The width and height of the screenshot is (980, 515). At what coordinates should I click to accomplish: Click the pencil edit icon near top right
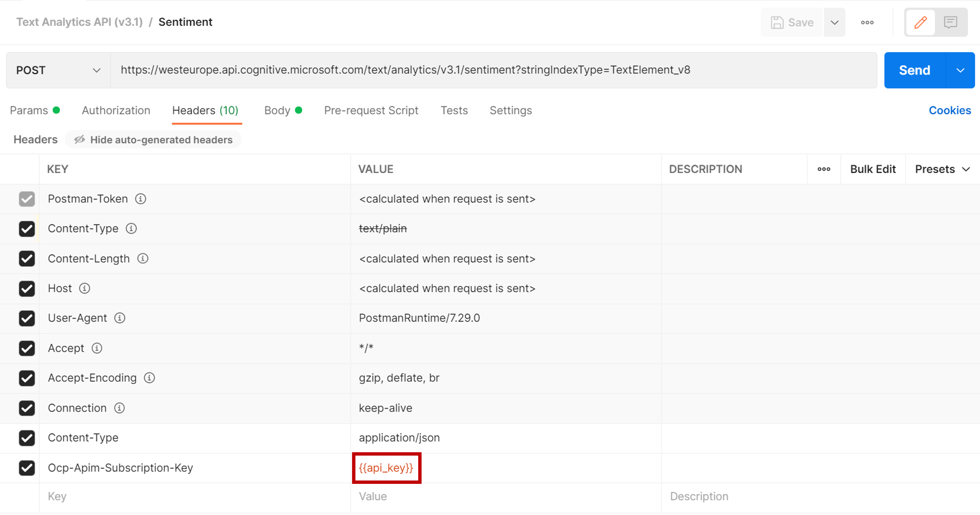tap(920, 22)
